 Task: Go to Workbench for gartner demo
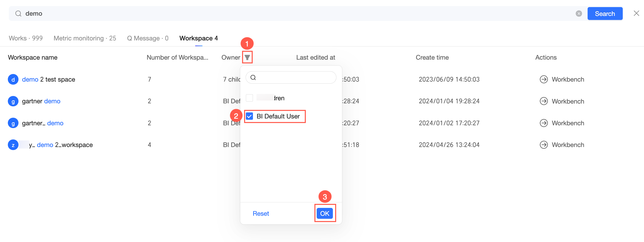pyautogui.click(x=568, y=101)
